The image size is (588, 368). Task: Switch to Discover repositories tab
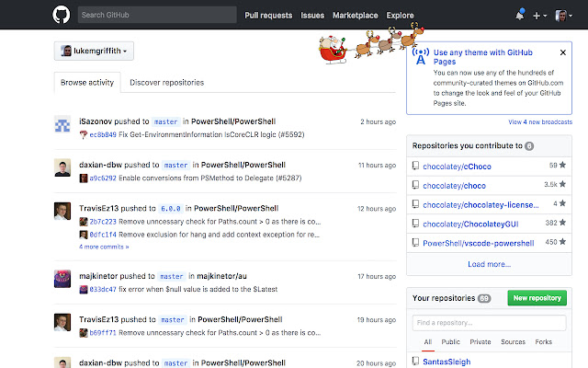[x=167, y=82]
